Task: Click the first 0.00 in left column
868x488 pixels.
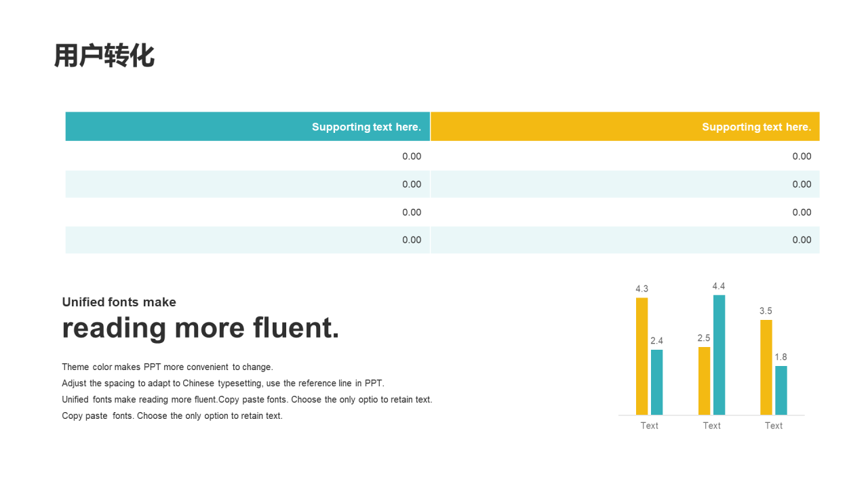Action: pos(412,157)
